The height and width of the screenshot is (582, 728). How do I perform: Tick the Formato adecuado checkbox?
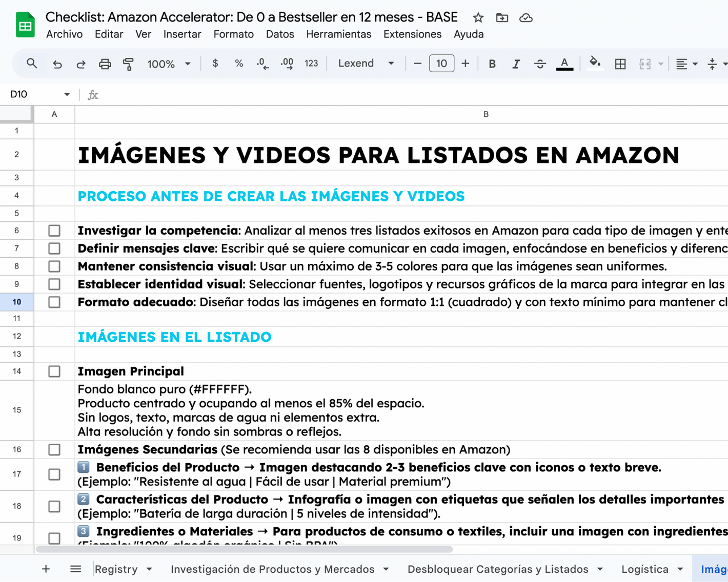pos(54,302)
